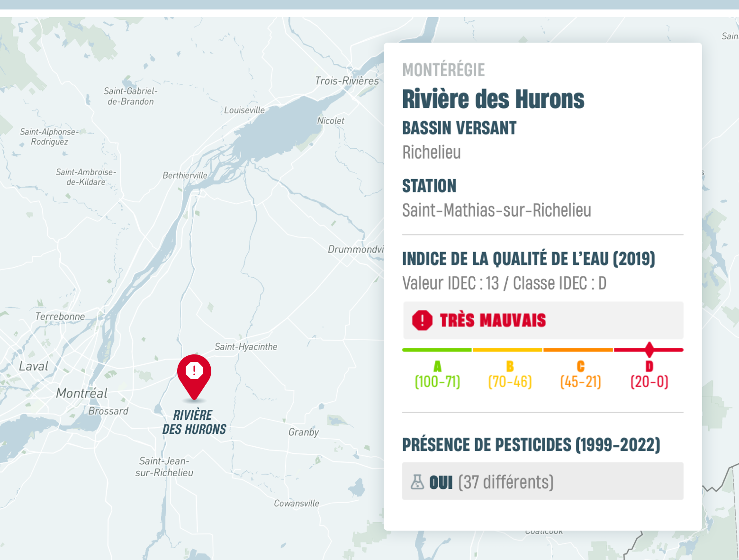Viewport: 739px width, 560px height.
Task: Click the Très Mauvais status banner
Action: pos(542,320)
